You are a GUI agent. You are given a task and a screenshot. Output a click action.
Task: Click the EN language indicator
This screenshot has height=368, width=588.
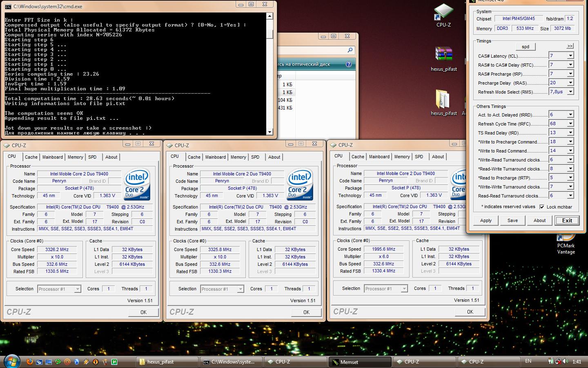[x=528, y=361]
